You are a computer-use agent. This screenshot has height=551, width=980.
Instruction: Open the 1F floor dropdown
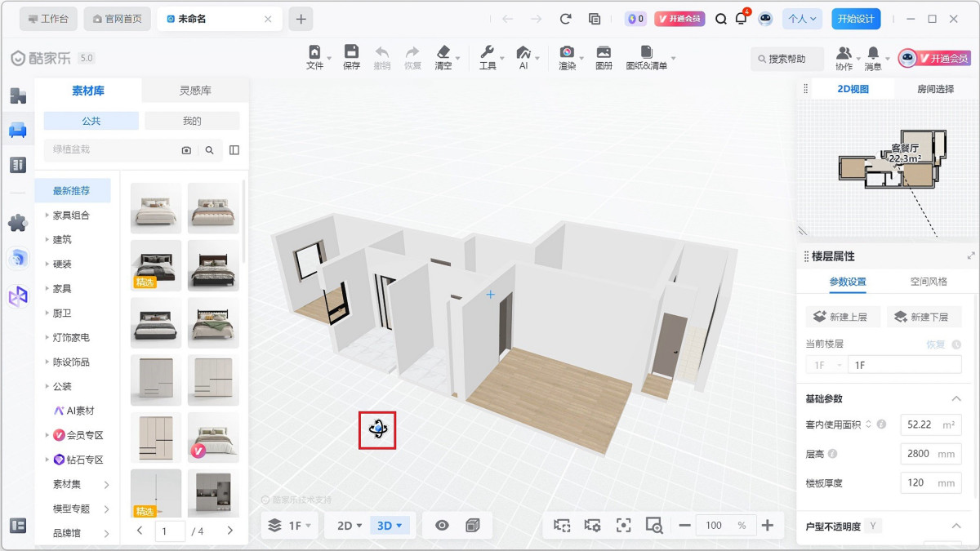pyautogui.click(x=291, y=525)
